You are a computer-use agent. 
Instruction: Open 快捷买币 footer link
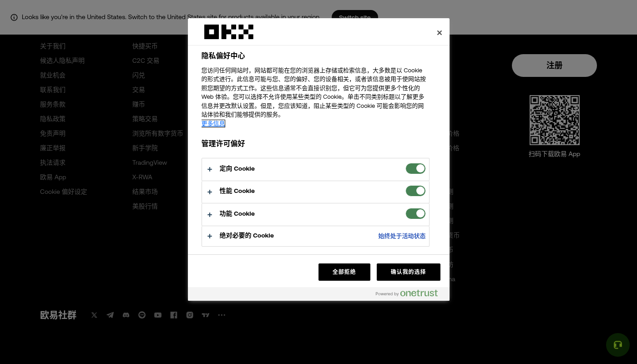(x=145, y=46)
